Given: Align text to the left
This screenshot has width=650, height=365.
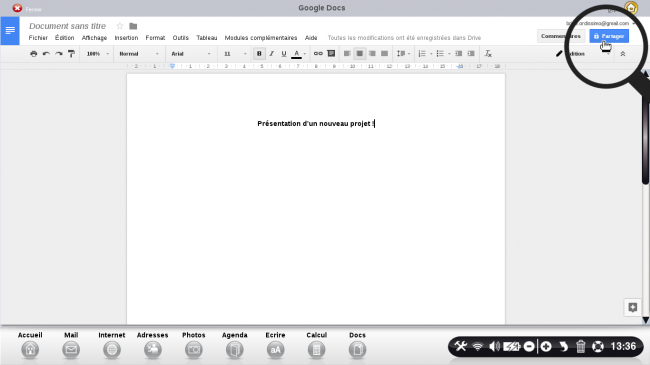Looking at the screenshot, I should 347,54.
